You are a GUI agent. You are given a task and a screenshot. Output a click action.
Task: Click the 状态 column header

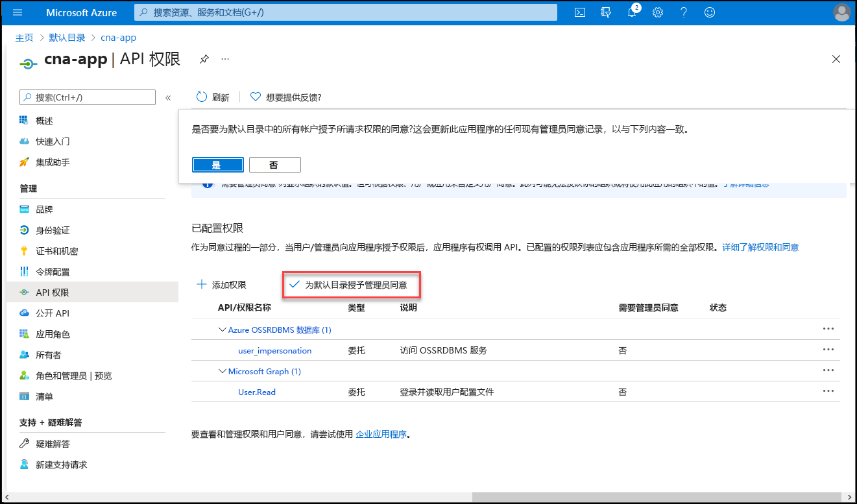tap(718, 307)
